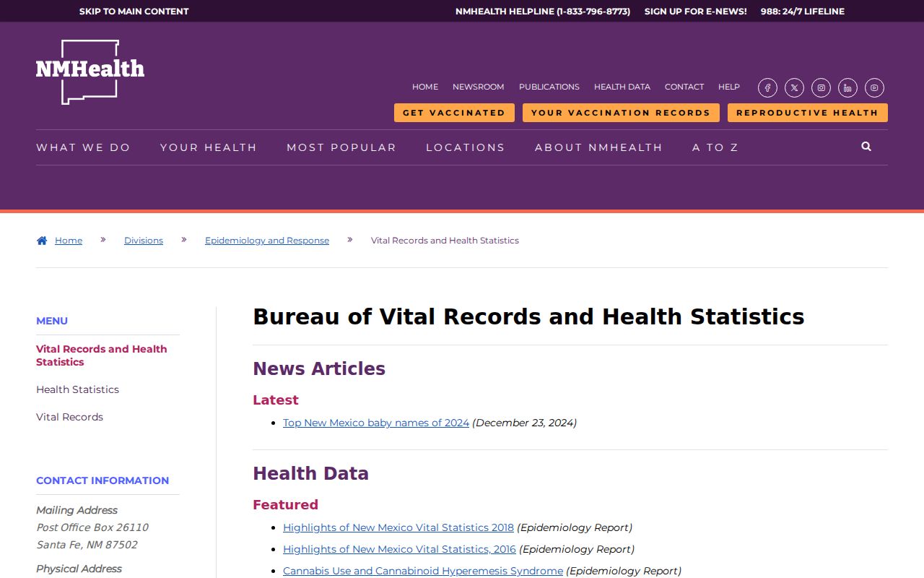Click the 988 24/7 Lifeline link

803,12
